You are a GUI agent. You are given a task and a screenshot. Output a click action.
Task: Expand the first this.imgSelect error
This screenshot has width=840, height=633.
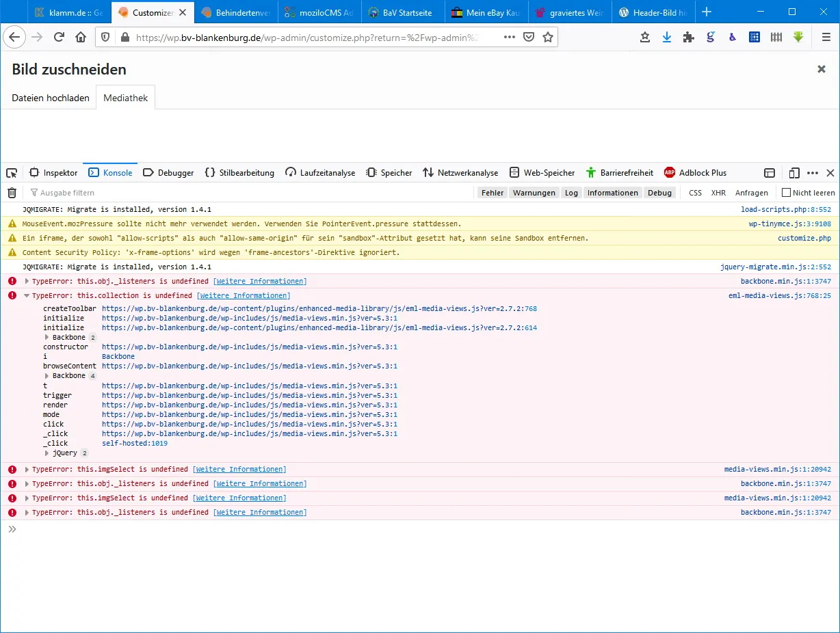pyautogui.click(x=27, y=470)
